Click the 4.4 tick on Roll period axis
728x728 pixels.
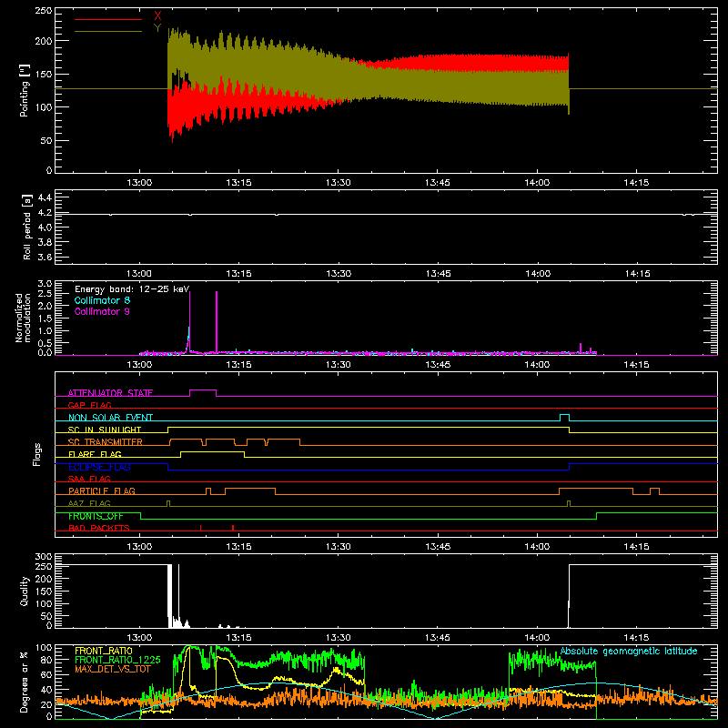click(x=45, y=197)
